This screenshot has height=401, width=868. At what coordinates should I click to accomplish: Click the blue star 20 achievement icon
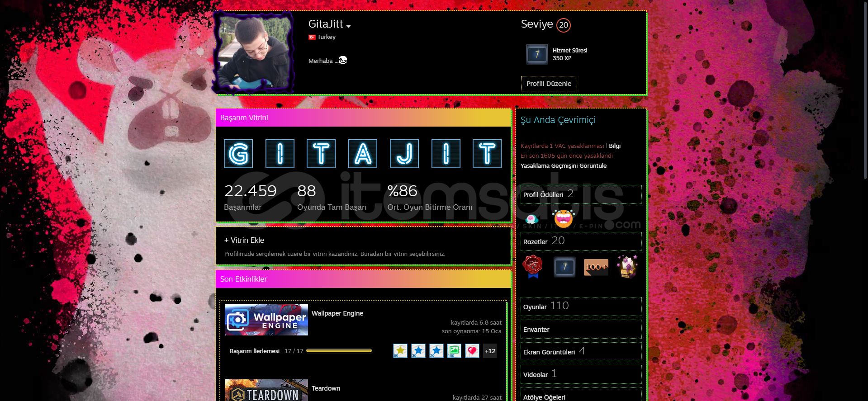(436, 351)
